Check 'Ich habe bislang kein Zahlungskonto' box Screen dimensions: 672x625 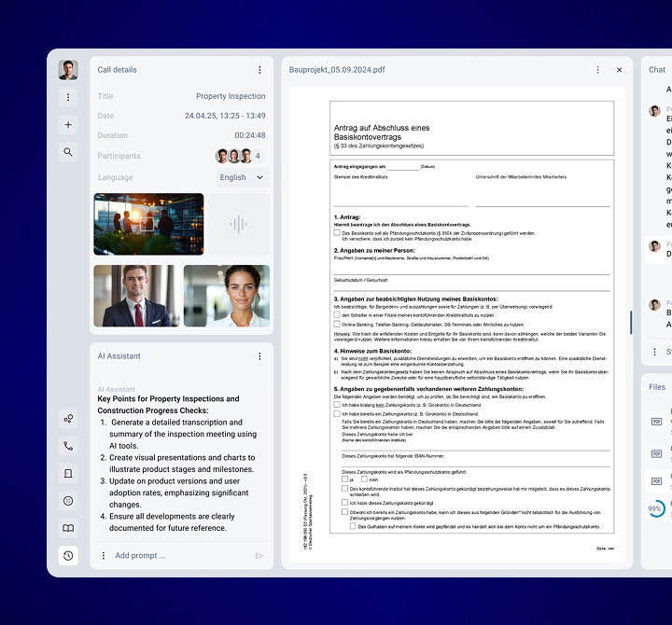(337, 405)
